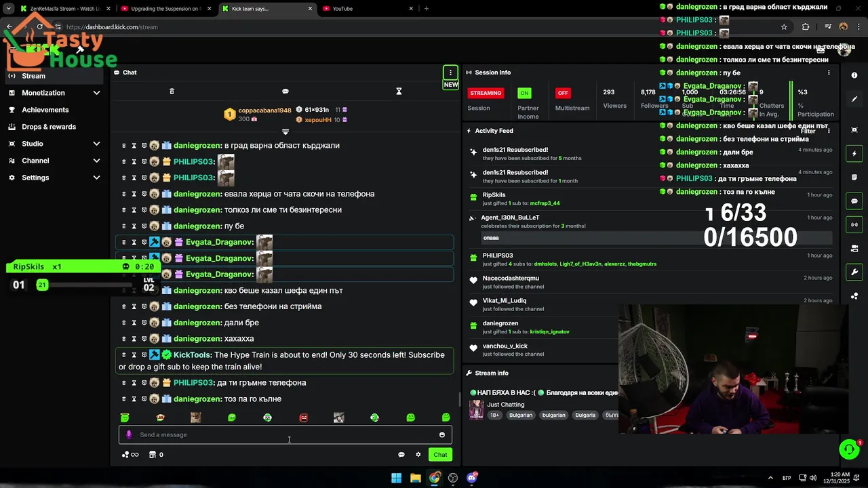
Task: Switch to the YouTube browser tab
Action: click(366, 9)
